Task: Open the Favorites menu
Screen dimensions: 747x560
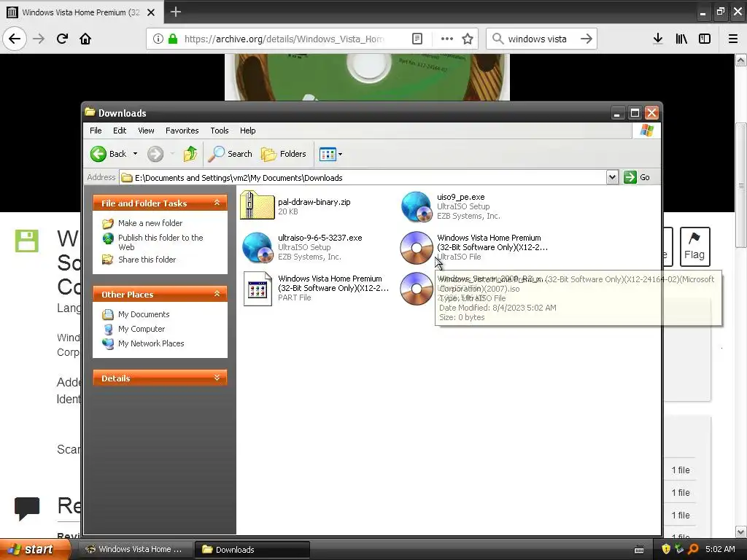Action: click(182, 131)
